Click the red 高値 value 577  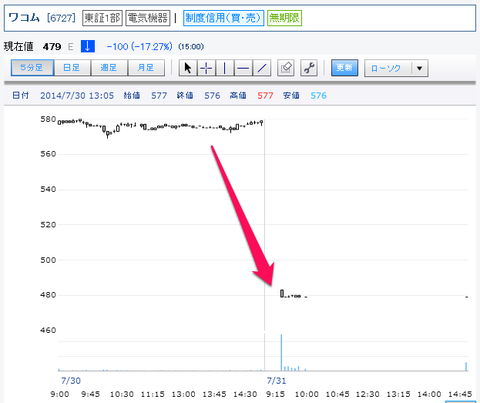(265, 96)
